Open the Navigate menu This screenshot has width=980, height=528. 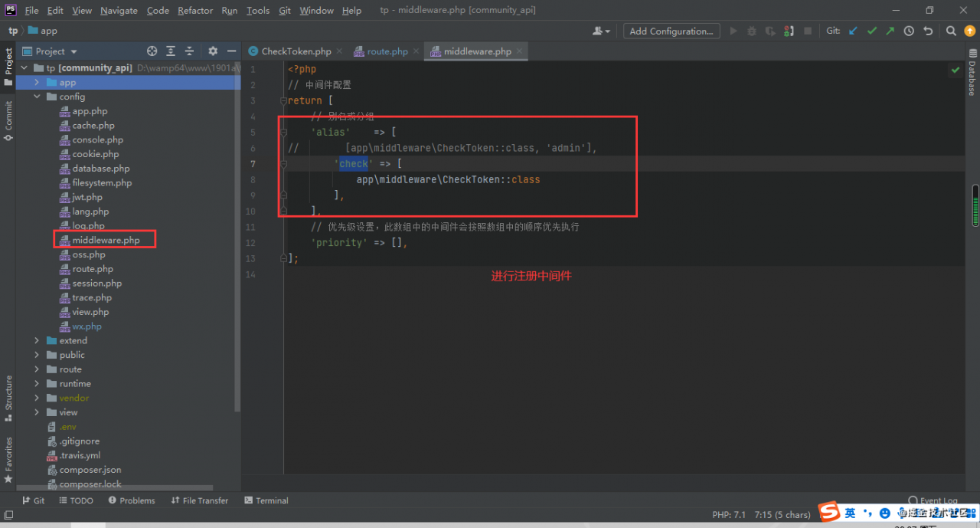(119, 11)
